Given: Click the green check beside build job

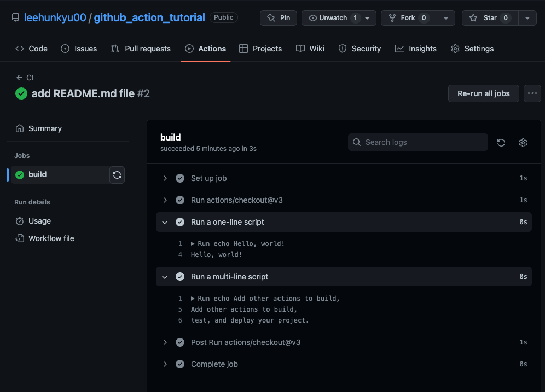Looking at the screenshot, I should (x=20, y=174).
